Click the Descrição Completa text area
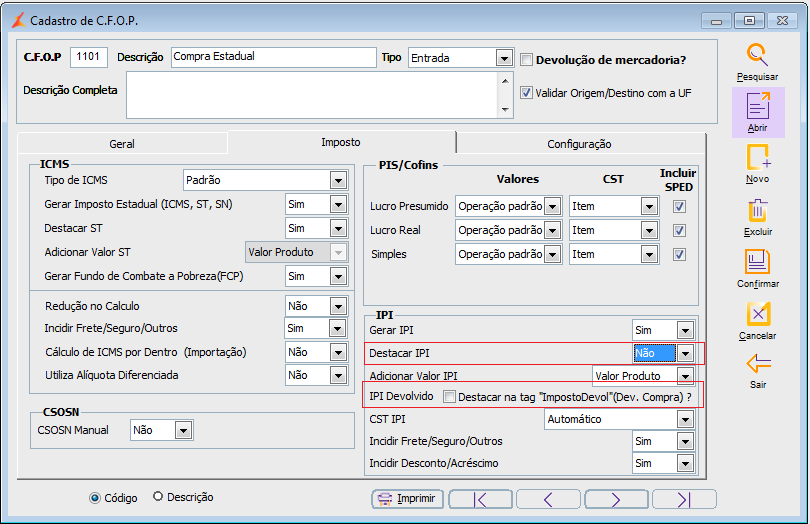The image size is (810, 524). coord(313,95)
